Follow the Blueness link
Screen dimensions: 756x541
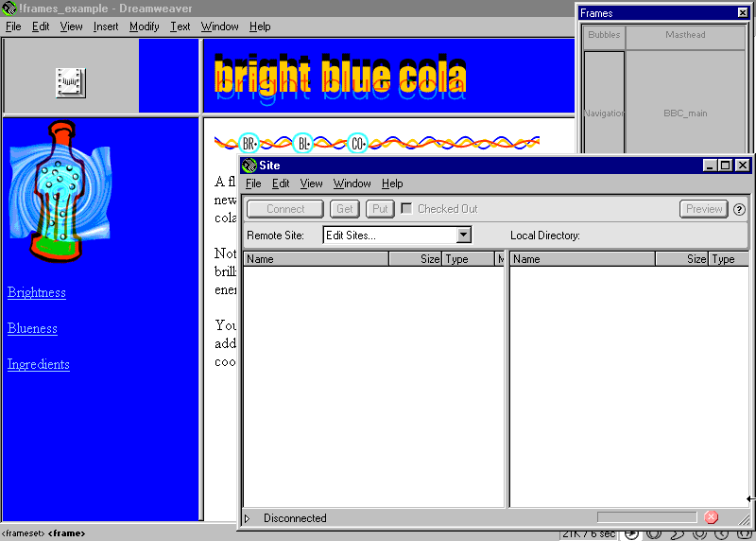click(32, 328)
